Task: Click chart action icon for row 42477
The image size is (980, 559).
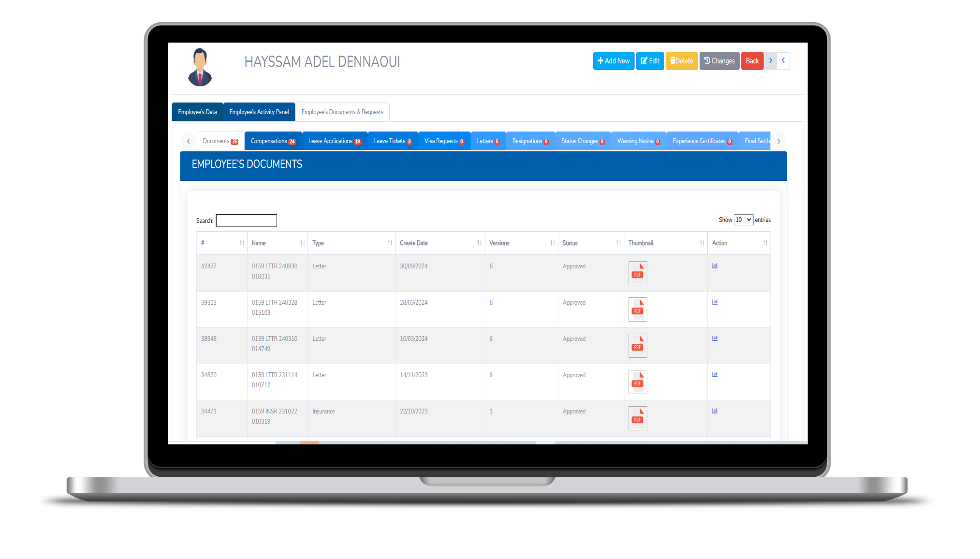Action: tap(715, 266)
